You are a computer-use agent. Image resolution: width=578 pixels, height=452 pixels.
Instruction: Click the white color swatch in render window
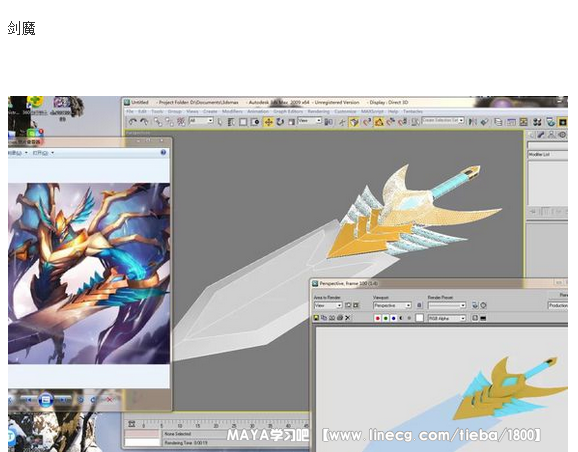point(419,318)
